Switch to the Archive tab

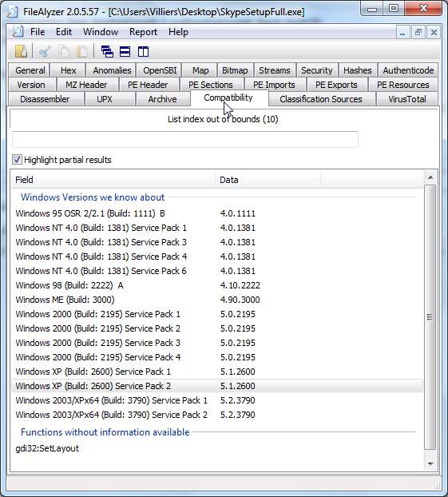pyautogui.click(x=162, y=99)
